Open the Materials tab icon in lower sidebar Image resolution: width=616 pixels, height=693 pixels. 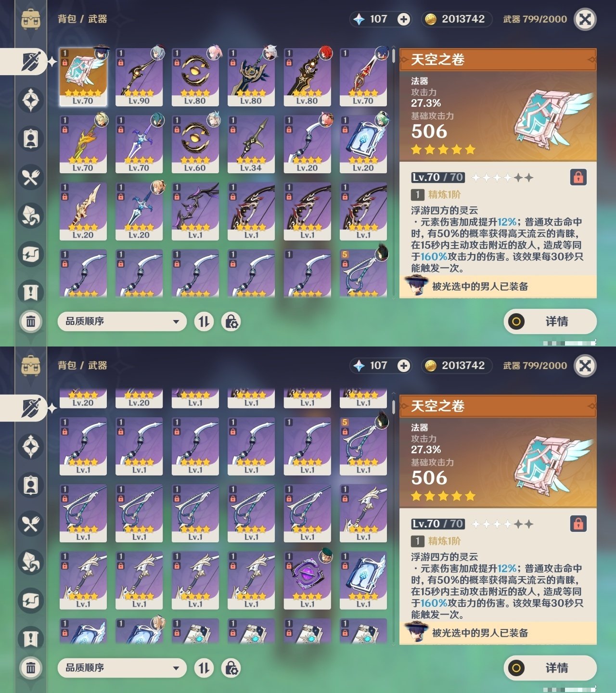pyautogui.click(x=31, y=562)
